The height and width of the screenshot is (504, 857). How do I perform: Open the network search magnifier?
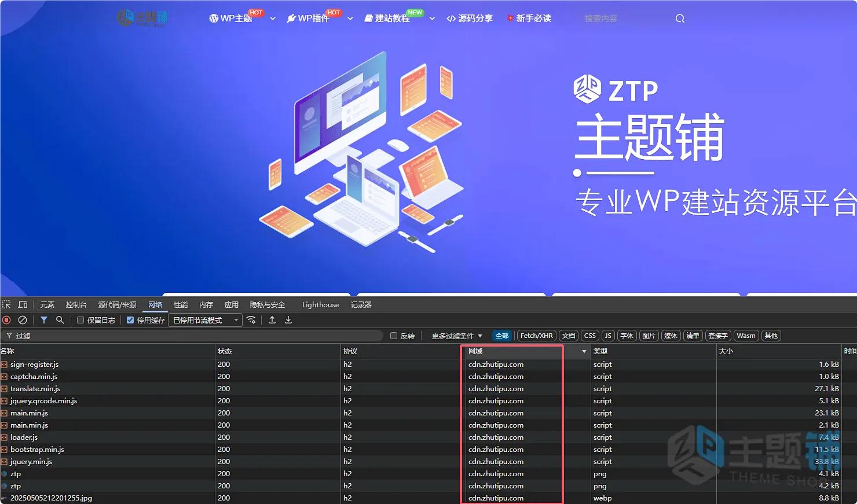pos(60,320)
